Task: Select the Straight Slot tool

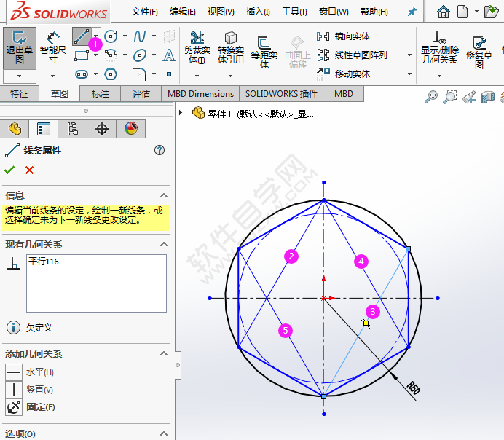Action: point(82,74)
